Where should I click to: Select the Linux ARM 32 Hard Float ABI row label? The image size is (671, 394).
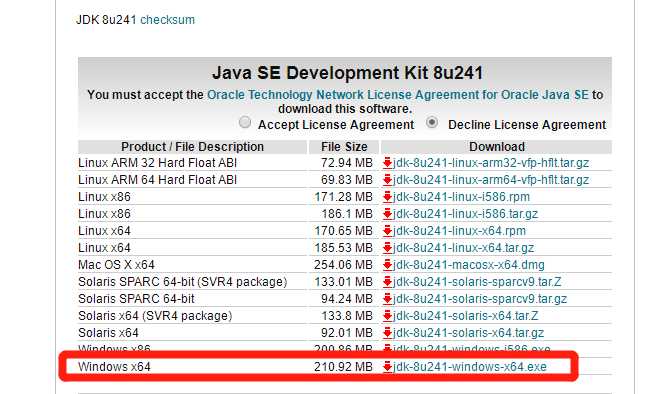(x=157, y=163)
